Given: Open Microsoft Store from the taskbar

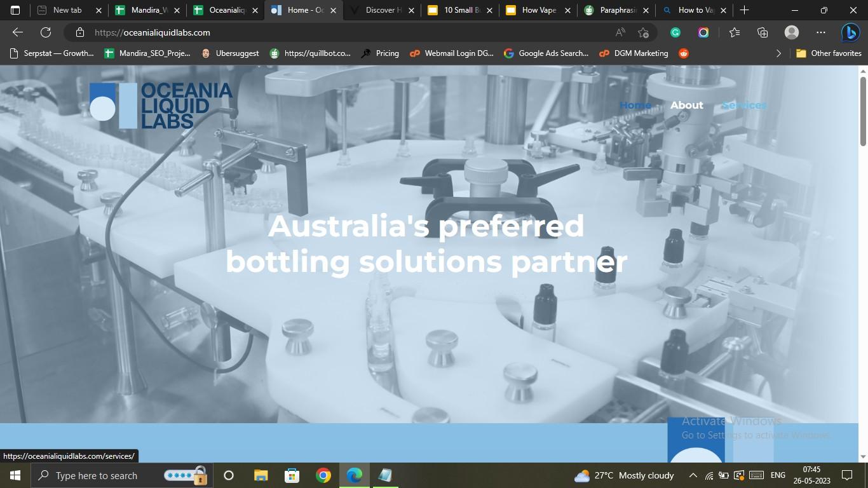Looking at the screenshot, I should (292, 475).
